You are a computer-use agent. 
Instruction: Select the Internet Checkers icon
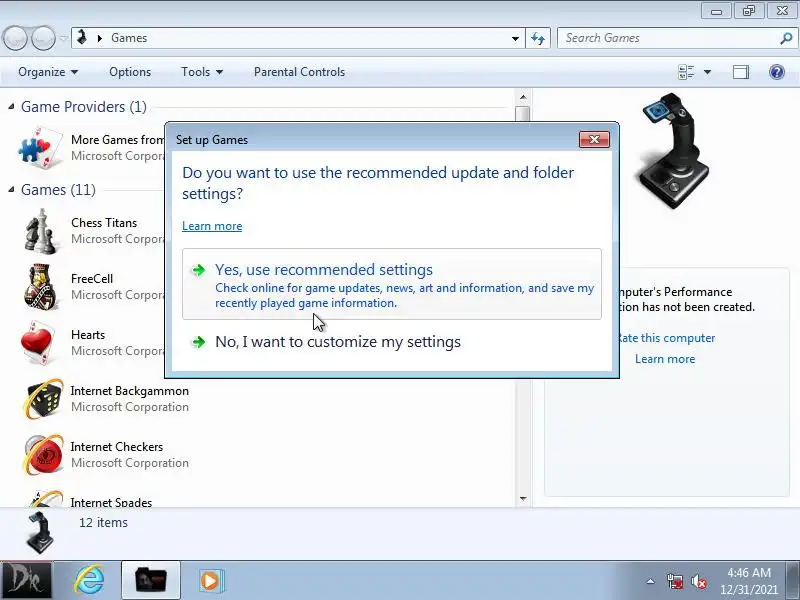(43, 454)
